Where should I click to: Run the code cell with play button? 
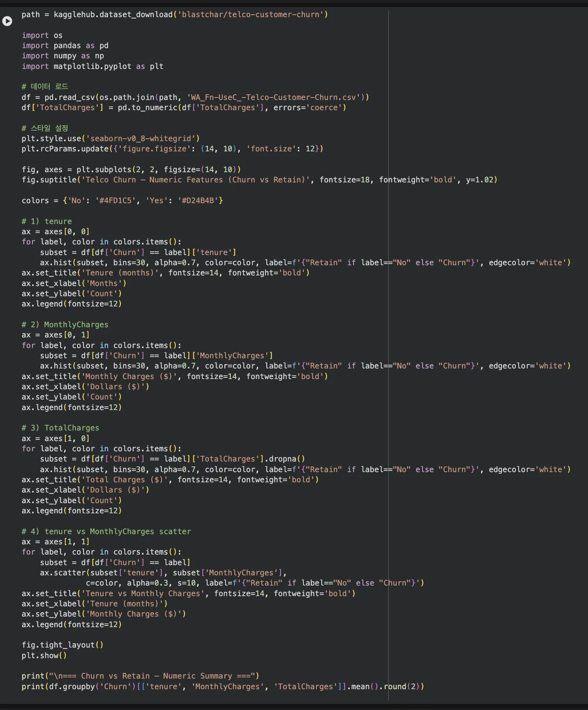tap(7, 21)
